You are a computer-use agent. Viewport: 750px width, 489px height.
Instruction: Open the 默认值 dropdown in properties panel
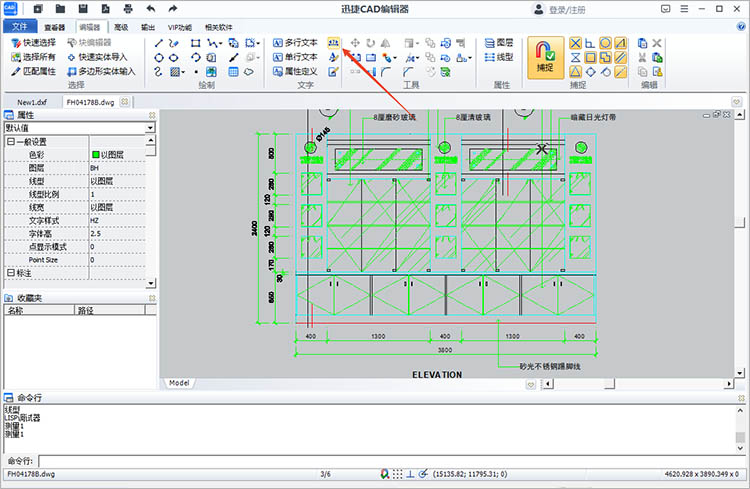150,128
